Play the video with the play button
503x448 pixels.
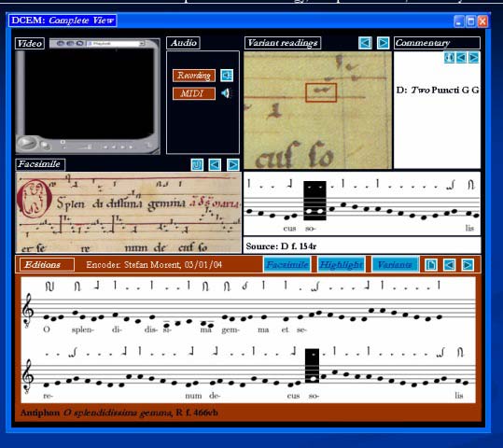click(x=26, y=143)
